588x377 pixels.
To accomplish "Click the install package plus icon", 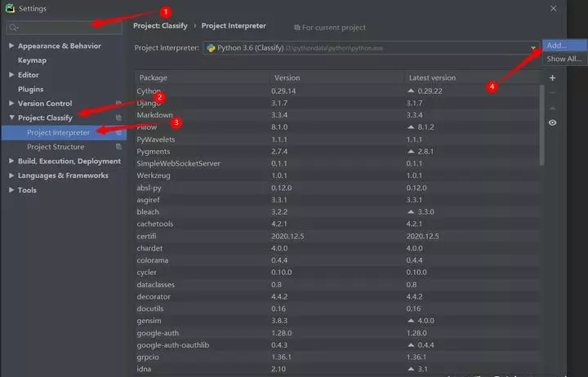I will pyautogui.click(x=552, y=78).
